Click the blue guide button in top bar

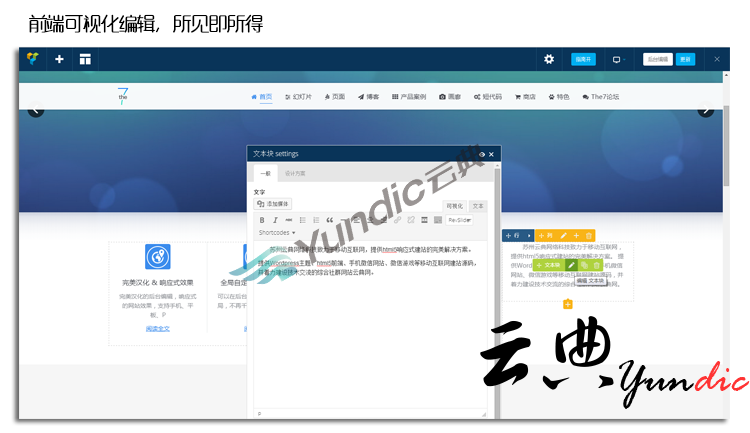pyautogui.click(x=583, y=59)
